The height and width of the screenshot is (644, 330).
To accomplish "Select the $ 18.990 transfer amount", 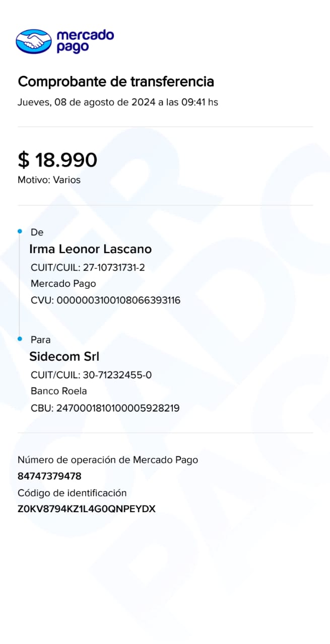I will [x=57, y=160].
